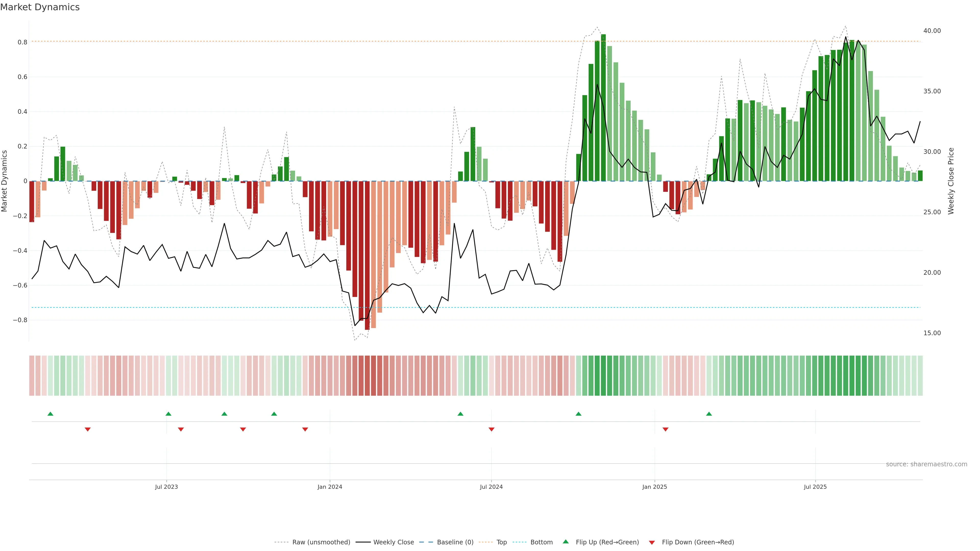Click the sharemaestro.com source text
The image size is (980, 551).
pyautogui.click(x=926, y=464)
